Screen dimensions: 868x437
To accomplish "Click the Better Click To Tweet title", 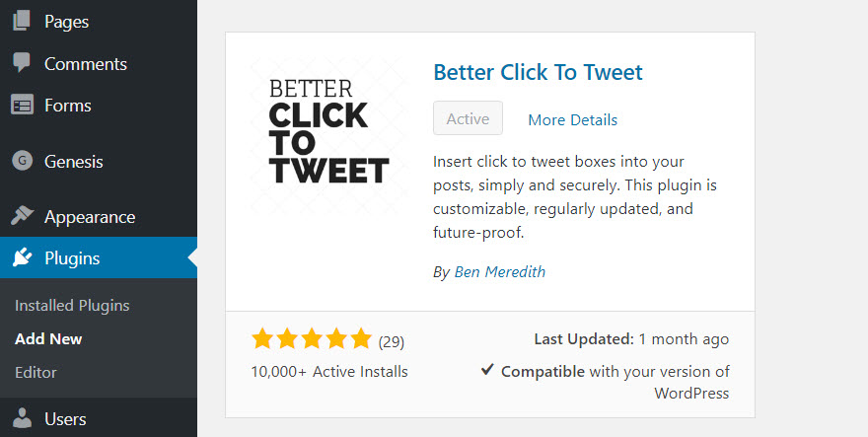I will tap(538, 72).
